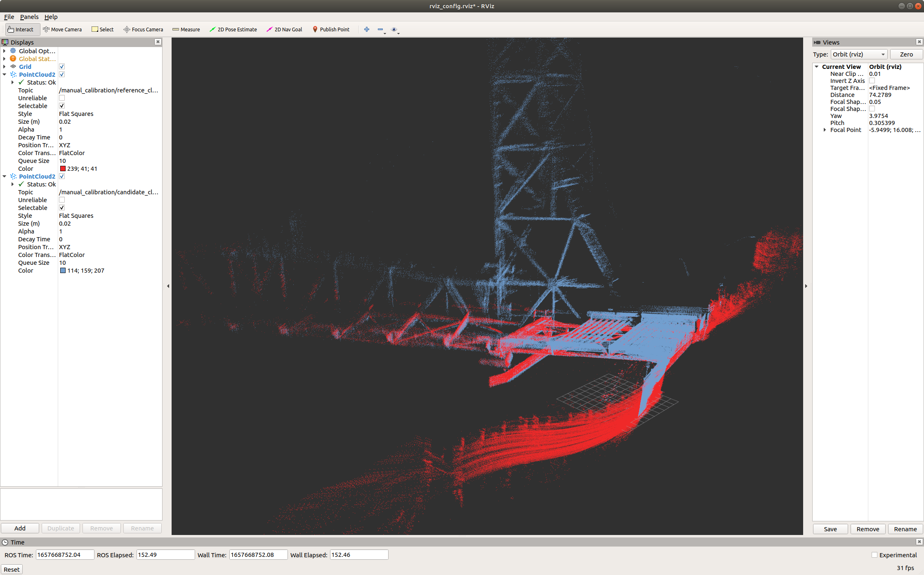Viewport: 924px width, 575px height.
Task: Select the 2D Pose Estimate tool
Action: click(234, 29)
